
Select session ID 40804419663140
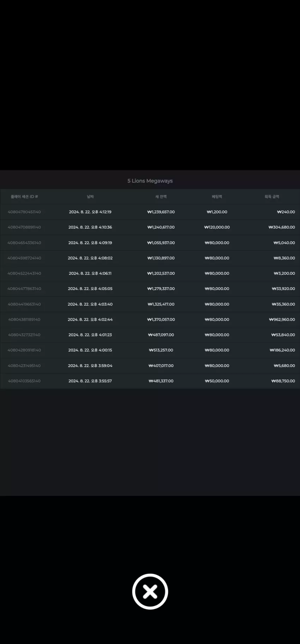pos(24,304)
